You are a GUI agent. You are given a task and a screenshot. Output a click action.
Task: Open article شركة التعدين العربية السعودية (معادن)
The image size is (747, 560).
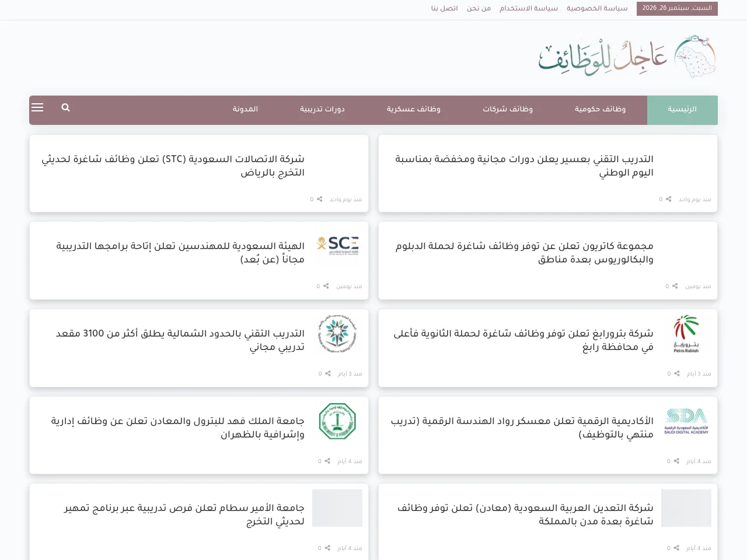(525, 514)
